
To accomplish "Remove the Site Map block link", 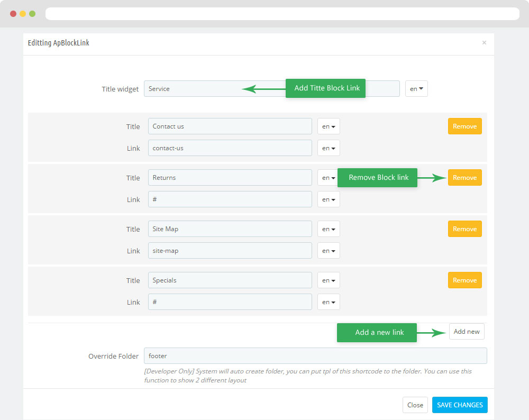I will click(x=464, y=229).
